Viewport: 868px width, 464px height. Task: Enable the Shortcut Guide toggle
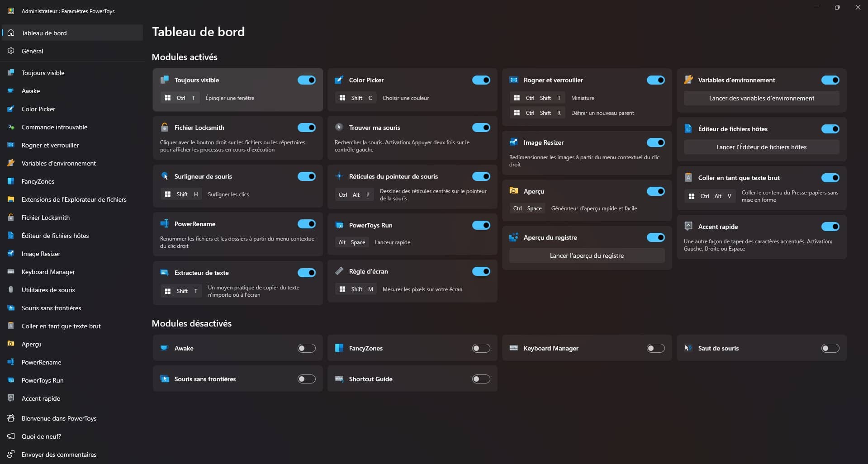coord(481,379)
